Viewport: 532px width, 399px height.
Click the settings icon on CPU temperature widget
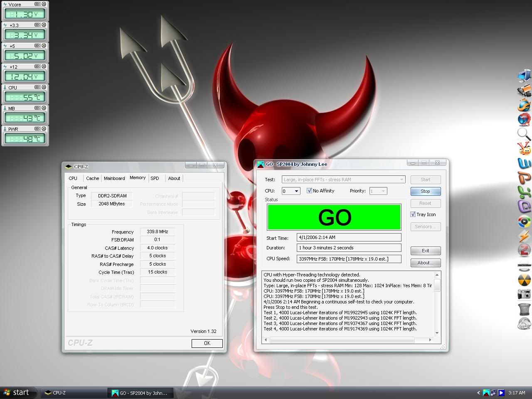coord(37,87)
